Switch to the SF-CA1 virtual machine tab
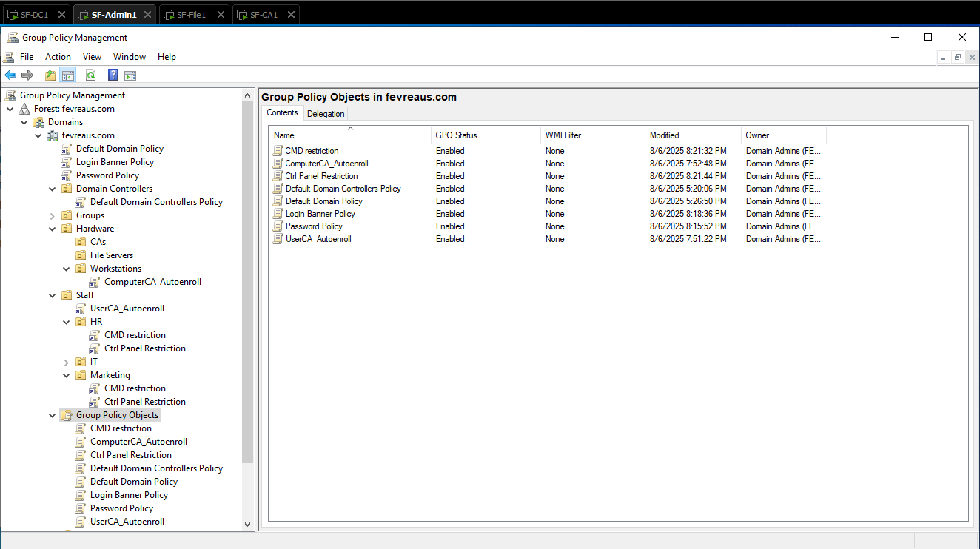980x549 pixels. [x=265, y=13]
